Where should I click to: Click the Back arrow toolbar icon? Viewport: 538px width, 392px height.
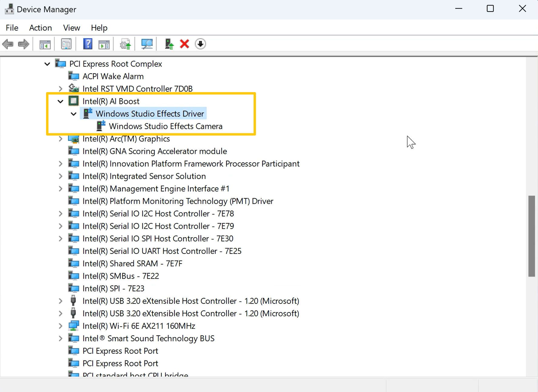(8, 44)
